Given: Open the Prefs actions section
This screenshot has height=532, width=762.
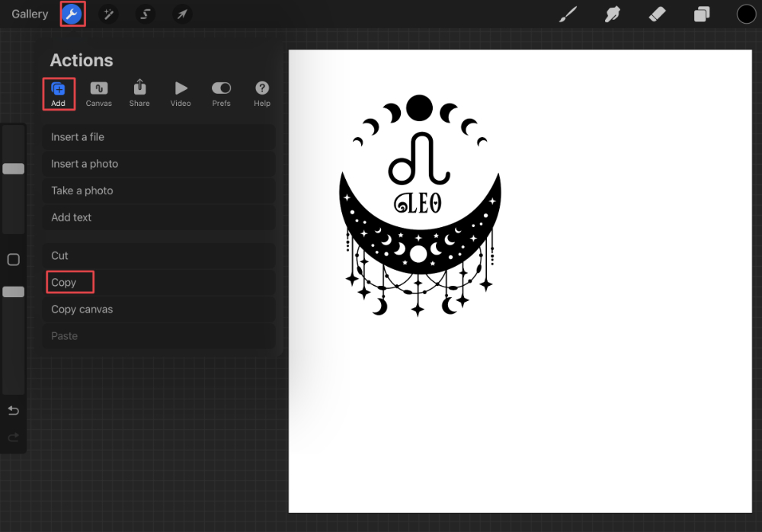Looking at the screenshot, I should (221, 93).
